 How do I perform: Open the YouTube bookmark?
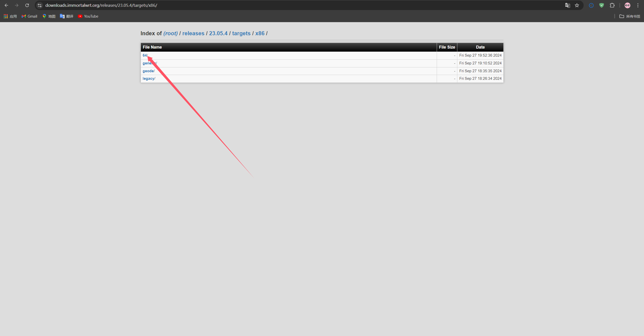pyautogui.click(x=88, y=16)
